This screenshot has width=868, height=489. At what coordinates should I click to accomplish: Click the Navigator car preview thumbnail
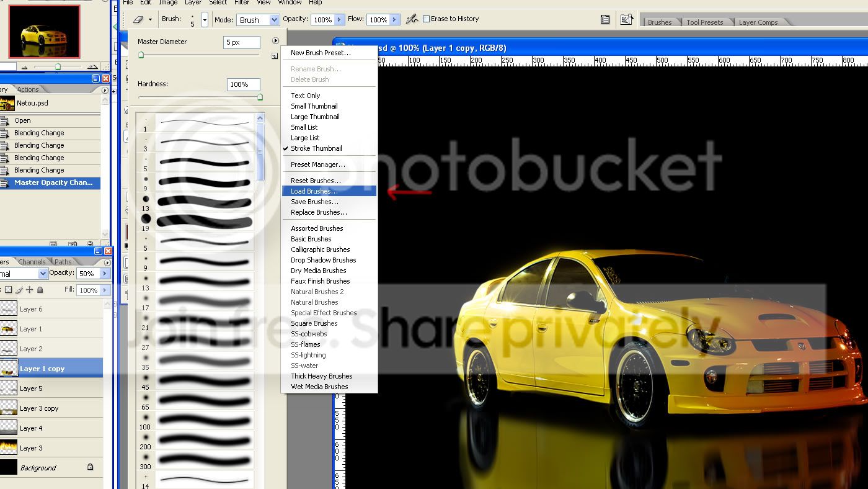(44, 32)
